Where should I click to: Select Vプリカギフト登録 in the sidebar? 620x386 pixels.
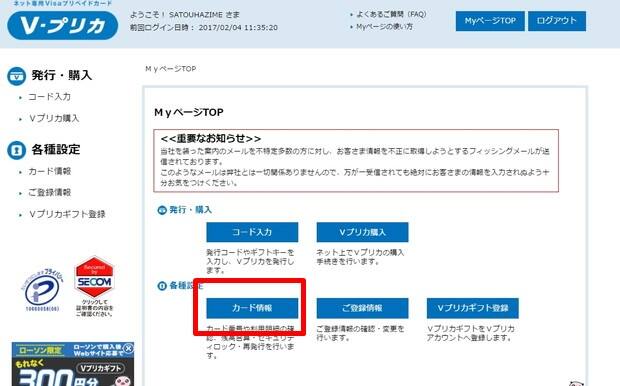point(67,214)
